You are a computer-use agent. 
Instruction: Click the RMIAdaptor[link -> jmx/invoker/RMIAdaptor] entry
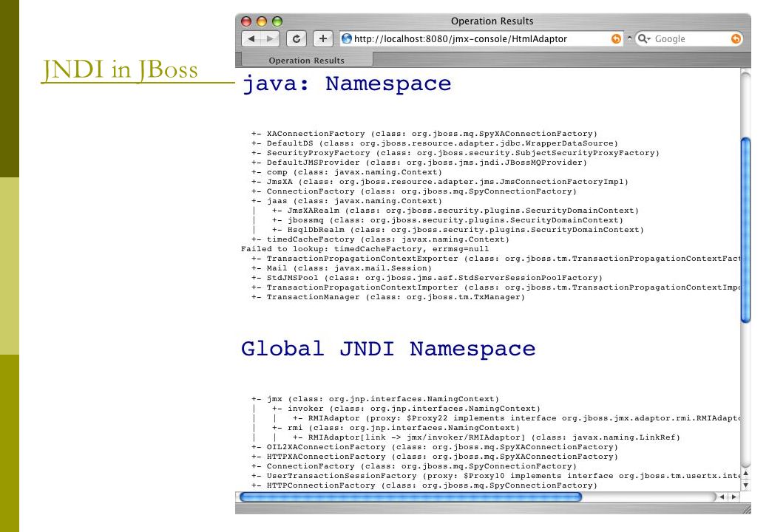coord(487,437)
